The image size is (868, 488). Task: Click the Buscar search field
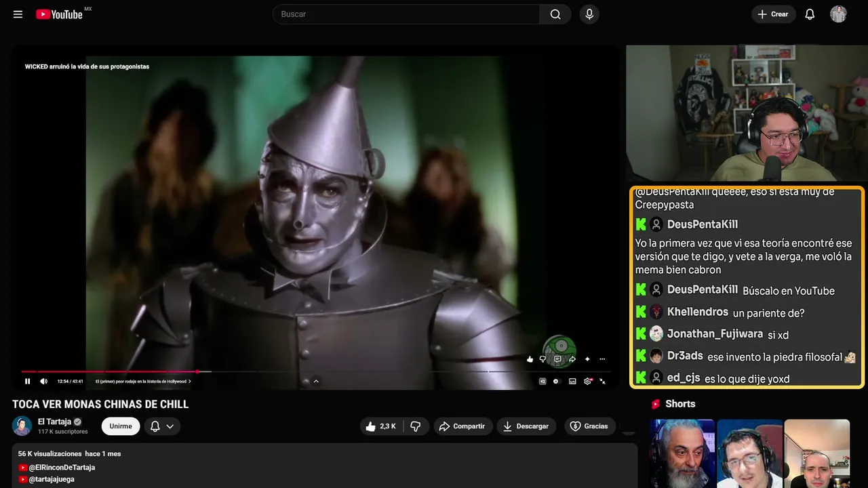pyautogui.click(x=406, y=14)
